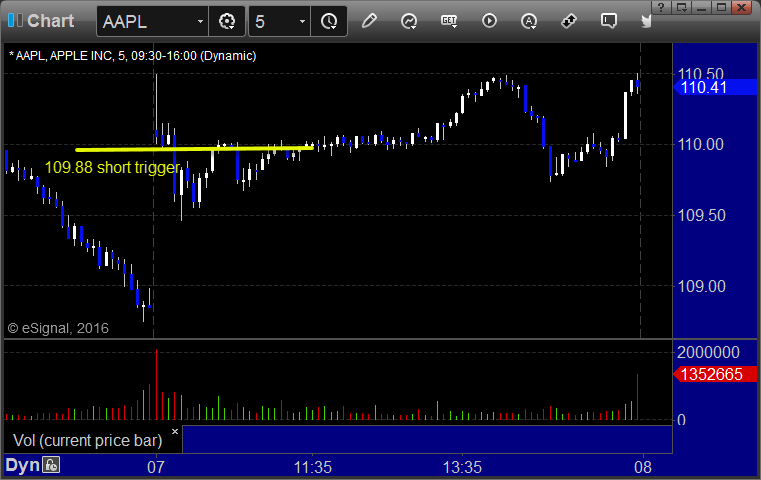Click the AAPL chart title text
Viewport: 761px width, 480px height.
132,56
